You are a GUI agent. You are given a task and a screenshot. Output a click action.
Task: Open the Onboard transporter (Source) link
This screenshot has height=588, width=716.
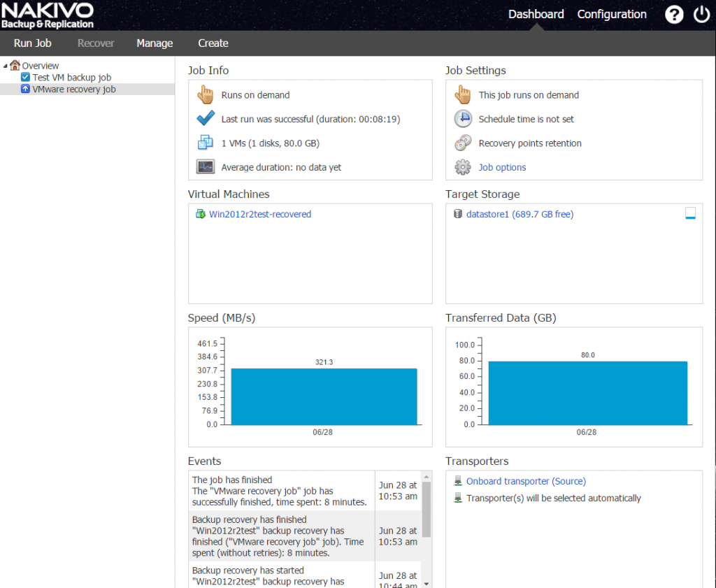tap(526, 481)
